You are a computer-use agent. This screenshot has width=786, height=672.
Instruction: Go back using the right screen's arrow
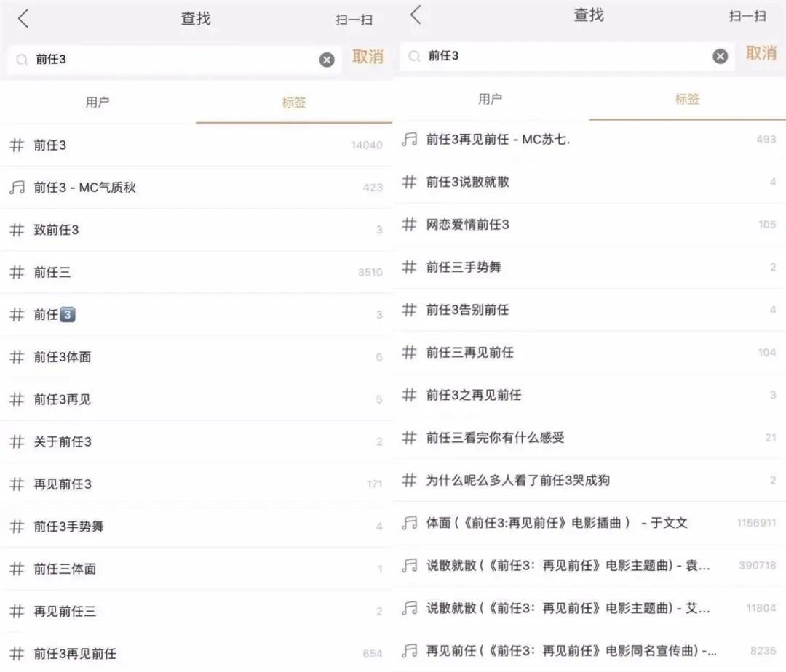[x=416, y=15]
